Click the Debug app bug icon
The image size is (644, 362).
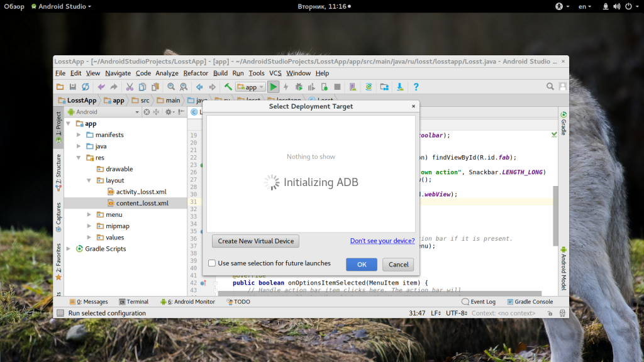299,87
